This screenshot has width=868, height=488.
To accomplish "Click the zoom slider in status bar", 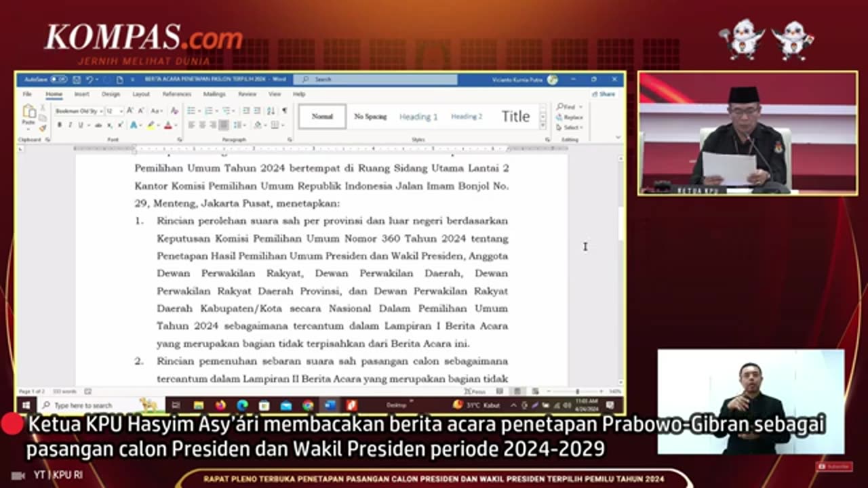I will [x=577, y=391].
